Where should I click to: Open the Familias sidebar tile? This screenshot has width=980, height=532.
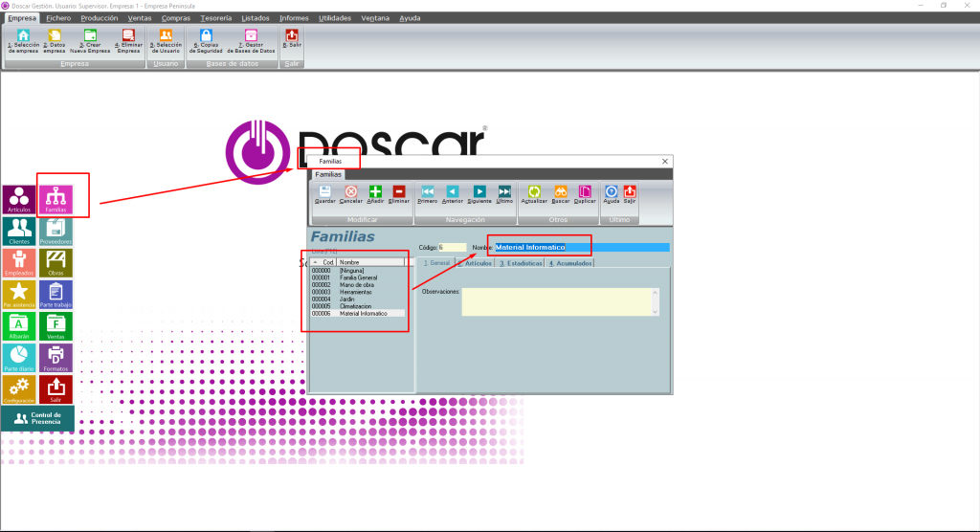(56, 199)
